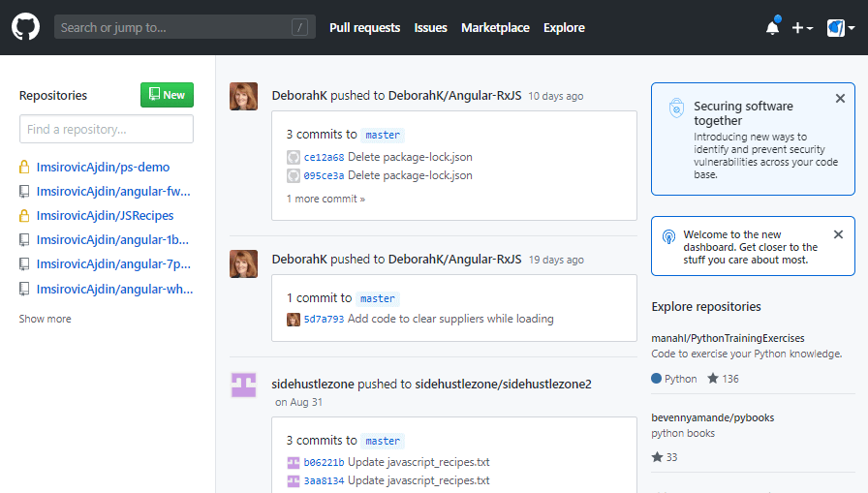Click the 10 days ago timestamp

point(556,96)
